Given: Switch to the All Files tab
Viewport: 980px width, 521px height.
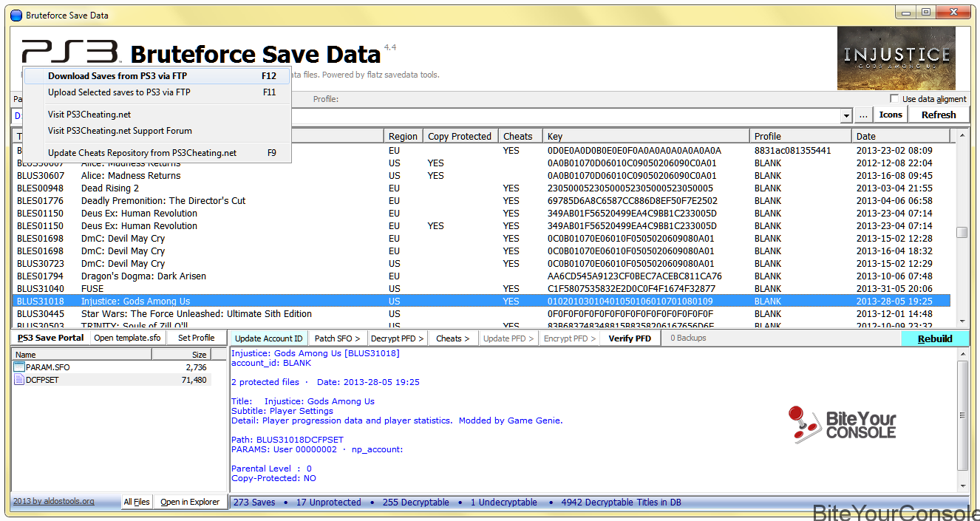Looking at the screenshot, I should 137,502.
